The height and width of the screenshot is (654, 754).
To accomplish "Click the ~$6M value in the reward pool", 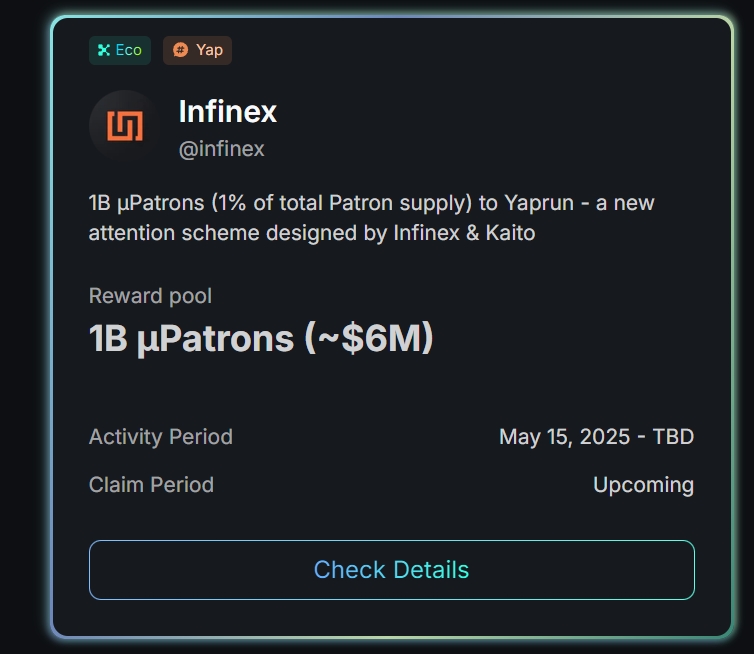I will (x=368, y=338).
